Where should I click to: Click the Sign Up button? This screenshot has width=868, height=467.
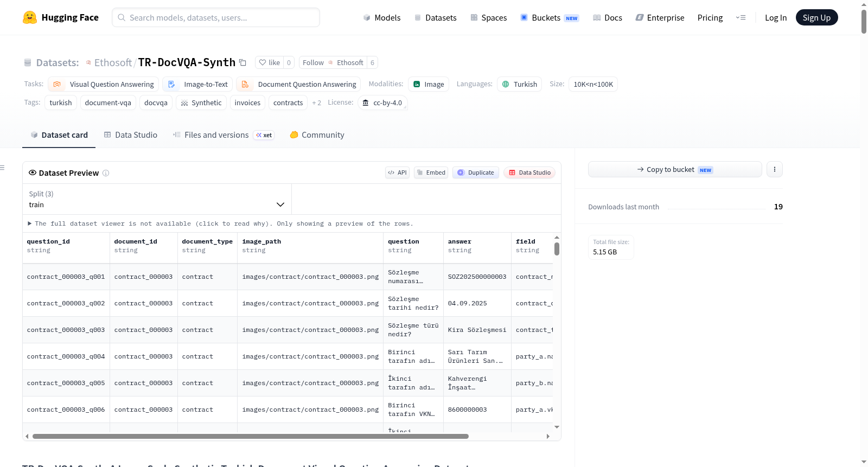click(816, 17)
